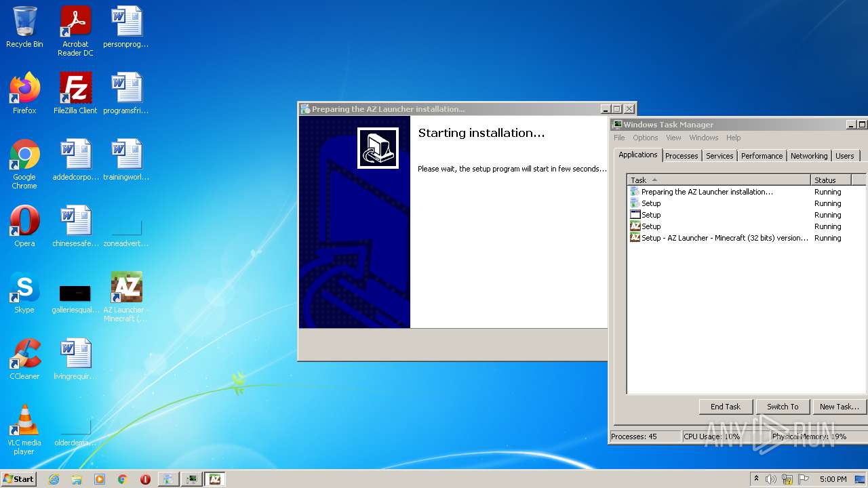Switch to the installer taskbar button
The width and height of the screenshot is (868, 488).
coord(168,479)
